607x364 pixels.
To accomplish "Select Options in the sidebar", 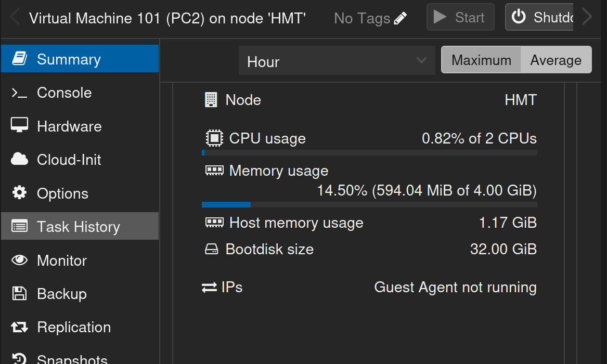I will (x=80, y=193).
